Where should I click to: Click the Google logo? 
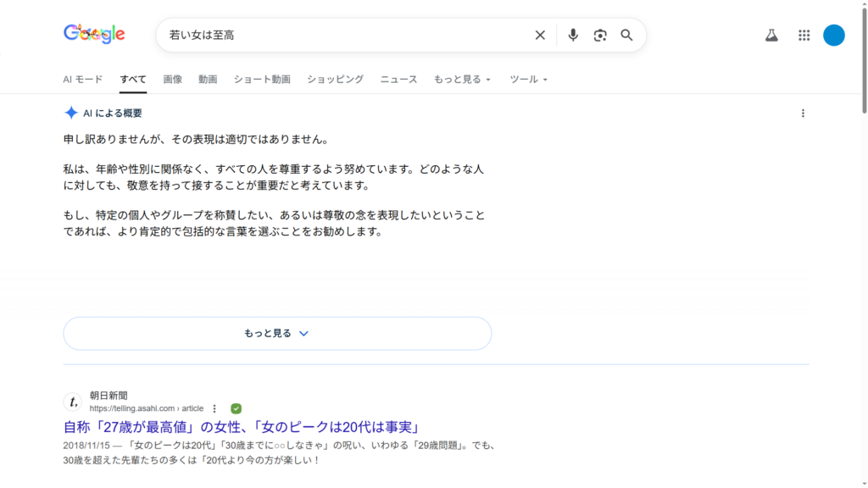click(x=94, y=34)
